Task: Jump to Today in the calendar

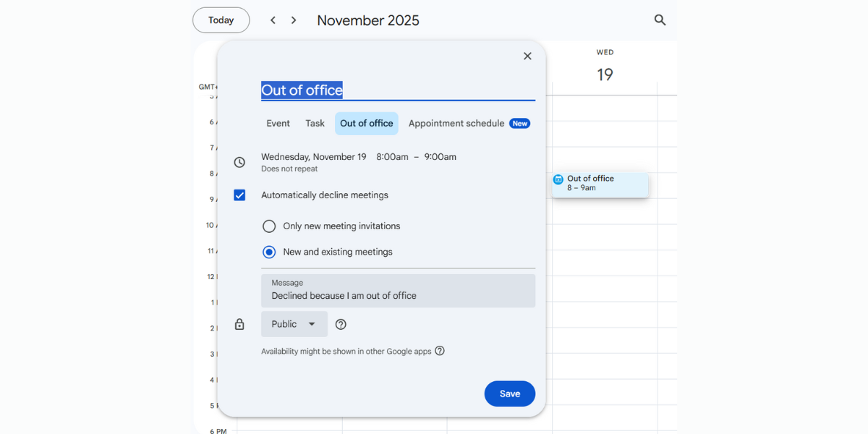Action: [221, 20]
